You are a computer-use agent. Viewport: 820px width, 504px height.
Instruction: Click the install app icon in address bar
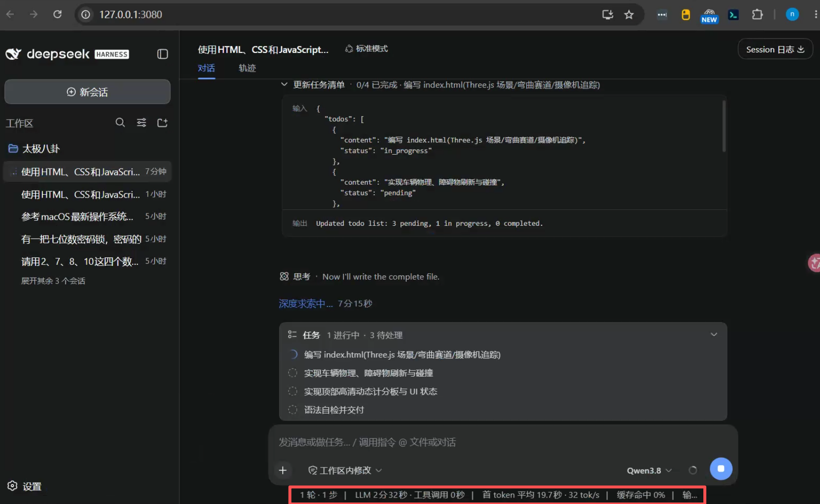pos(607,15)
